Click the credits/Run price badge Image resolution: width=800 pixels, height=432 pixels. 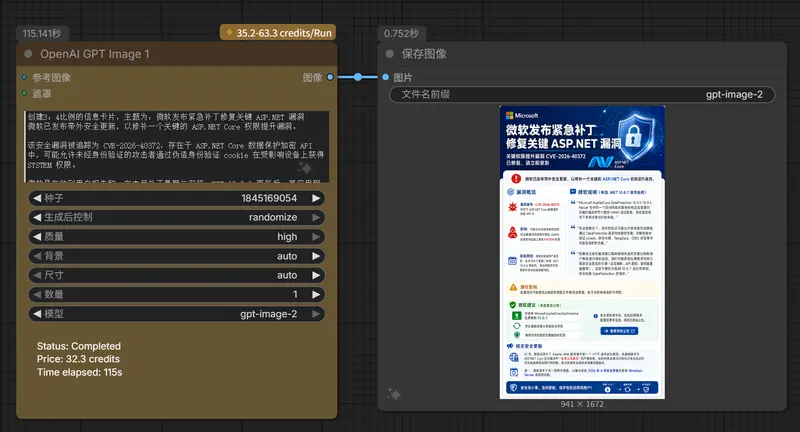tap(278, 33)
